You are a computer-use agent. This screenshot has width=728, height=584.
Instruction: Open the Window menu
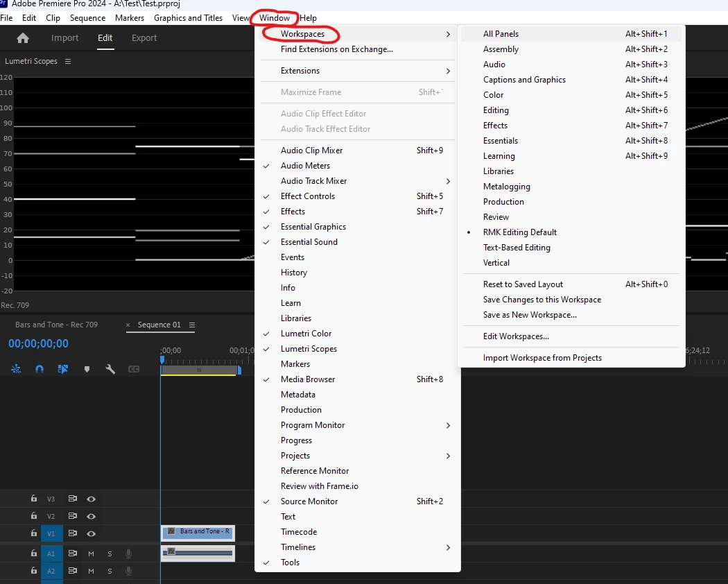[275, 18]
